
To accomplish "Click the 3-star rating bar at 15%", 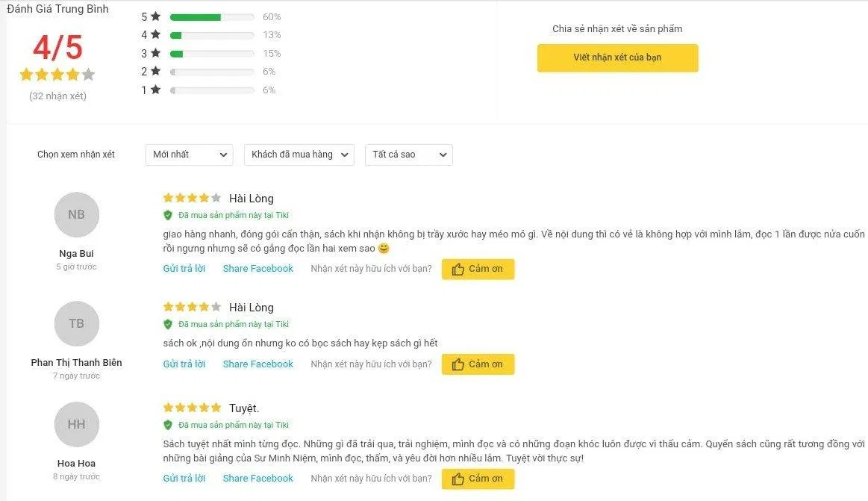I will click(211, 54).
